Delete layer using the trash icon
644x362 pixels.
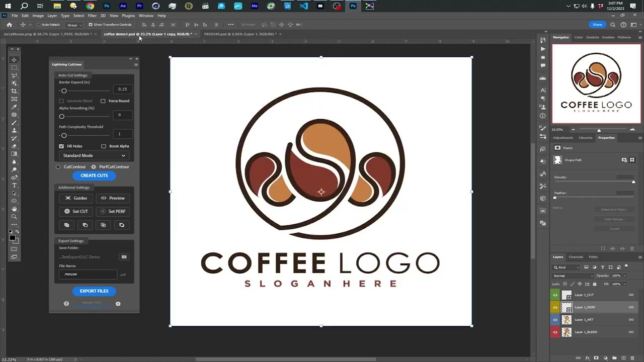tap(632, 358)
